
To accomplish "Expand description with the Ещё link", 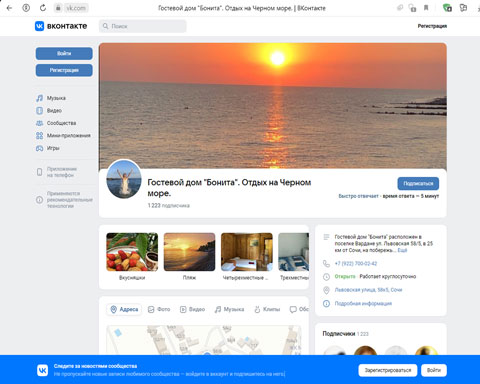I will [x=402, y=250].
